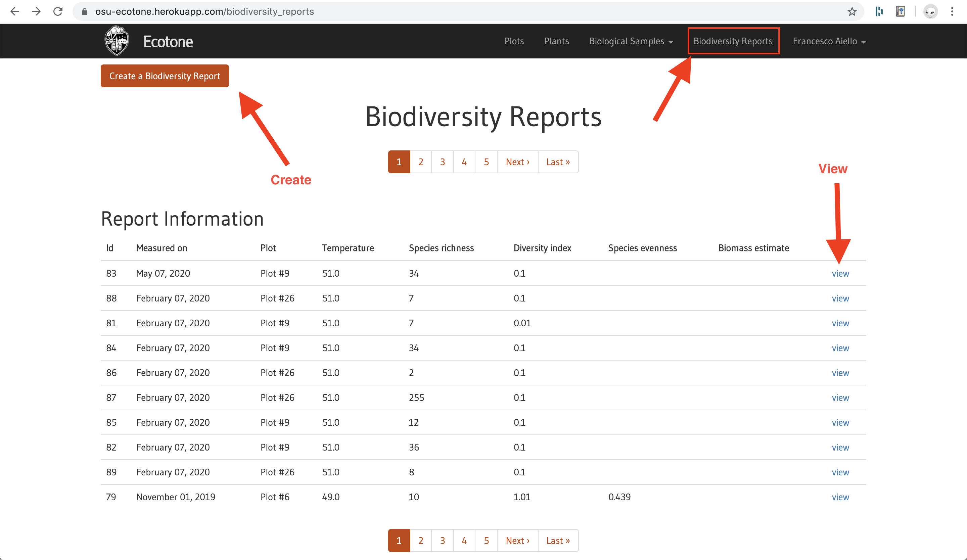Open the Plants nav item
The width and height of the screenshot is (967, 560).
556,41
